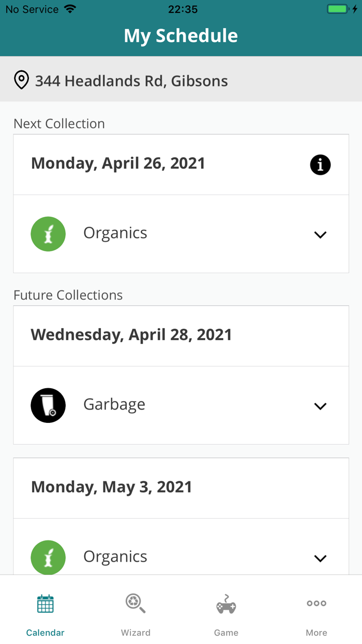Tap the May 3 Organics bin icon
362x644 pixels.
48,558
